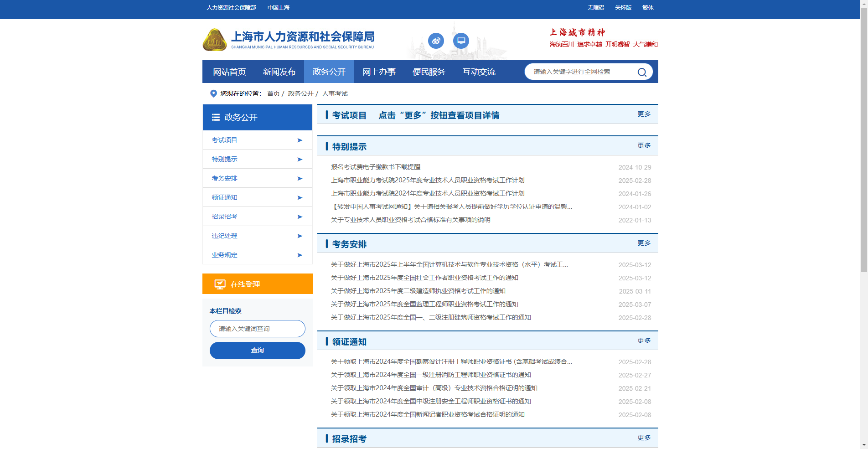The image size is (868, 449).
Task: Open the 便民服务 navigation menu
Action: [428, 72]
